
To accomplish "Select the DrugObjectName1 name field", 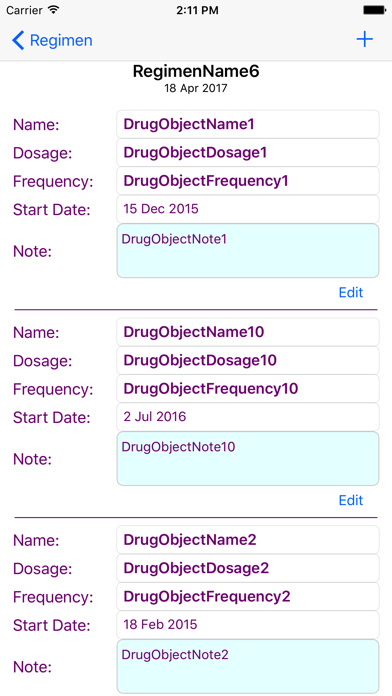I will pyautogui.click(x=248, y=124).
